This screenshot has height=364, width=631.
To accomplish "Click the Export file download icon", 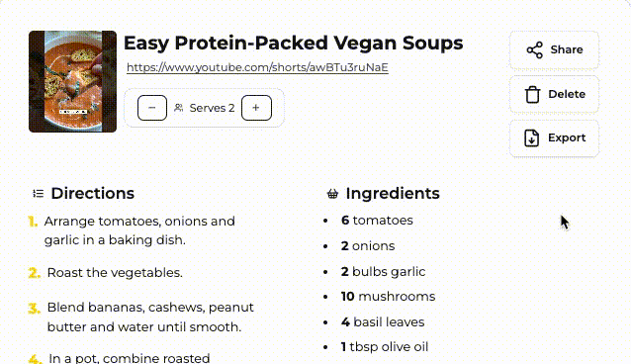I will 531,138.
